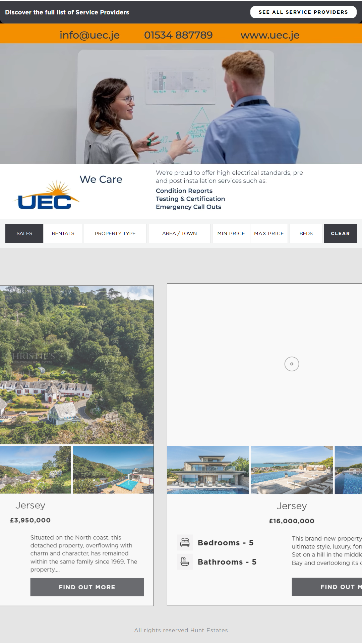Expand the Beds filter dropdown

[x=306, y=233]
